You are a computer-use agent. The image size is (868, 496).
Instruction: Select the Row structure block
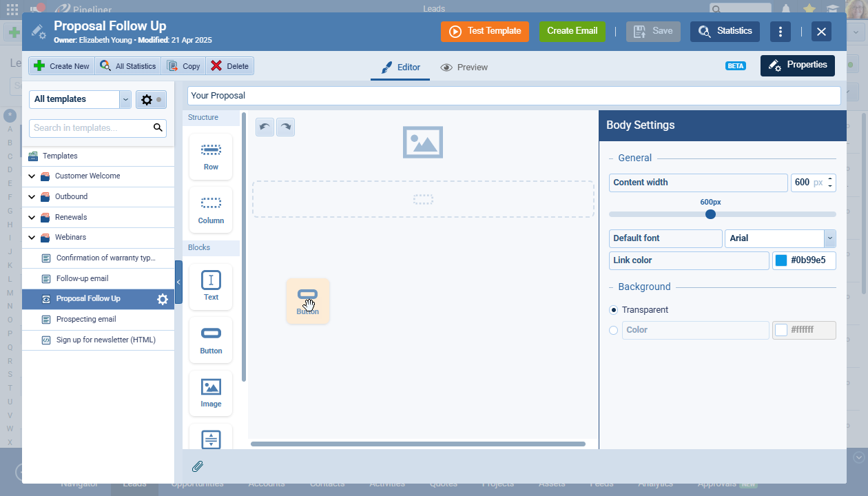point(211,156)
